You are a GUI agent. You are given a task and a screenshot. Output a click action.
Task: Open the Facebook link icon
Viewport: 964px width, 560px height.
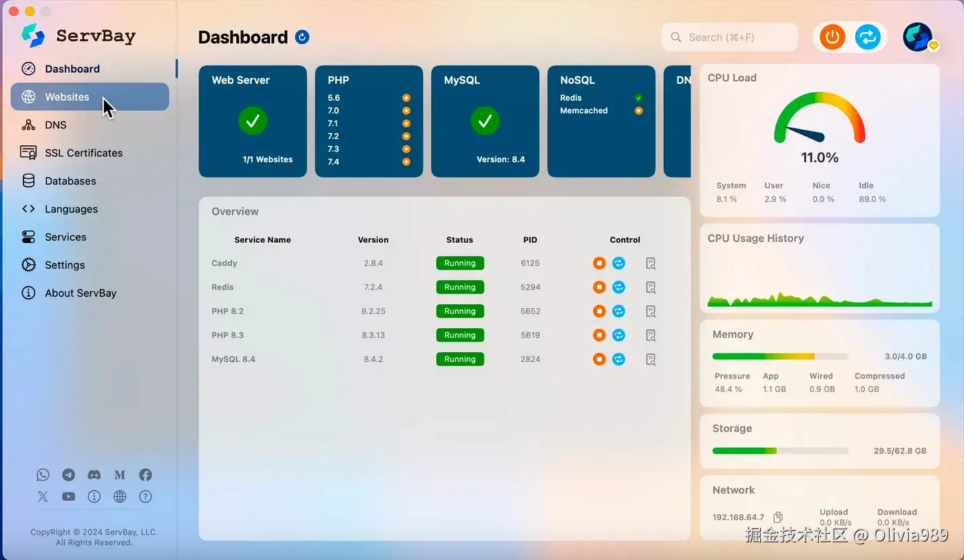point(145,475)
